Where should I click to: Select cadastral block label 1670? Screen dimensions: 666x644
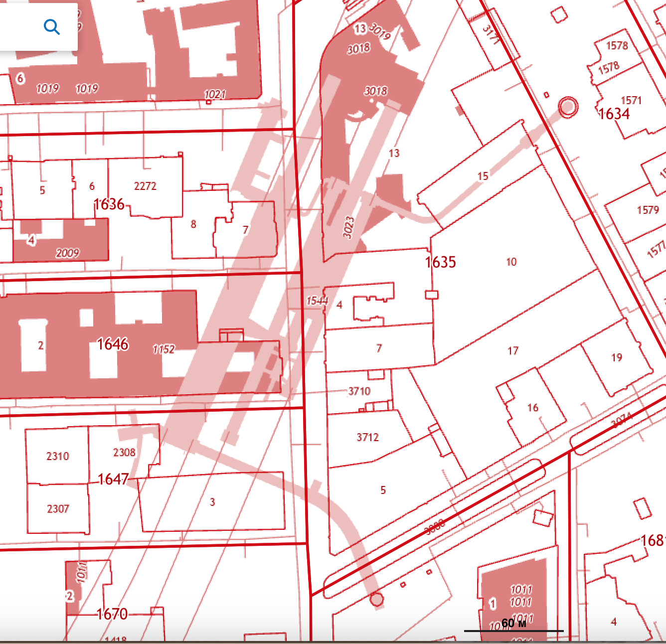coord(112,614)
